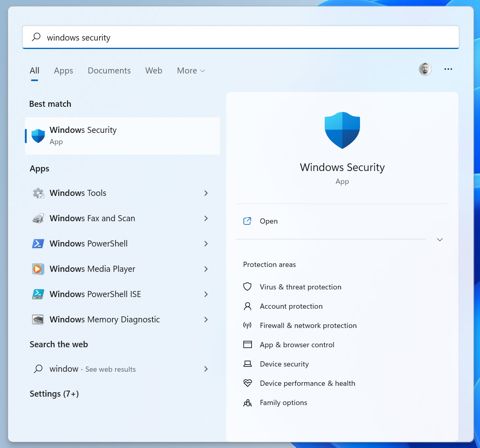
Task: Click the Open external-link icon
Action: tap(247, 221)
